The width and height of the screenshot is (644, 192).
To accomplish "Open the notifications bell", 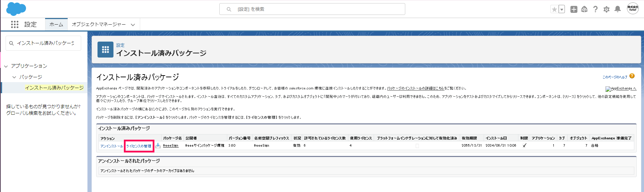I will click(618, 9).
